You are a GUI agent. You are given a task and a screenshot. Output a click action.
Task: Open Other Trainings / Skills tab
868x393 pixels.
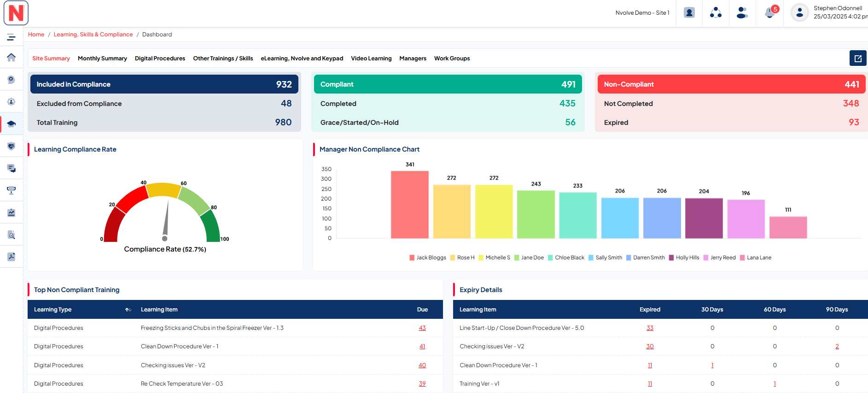[x=223, y=59]
